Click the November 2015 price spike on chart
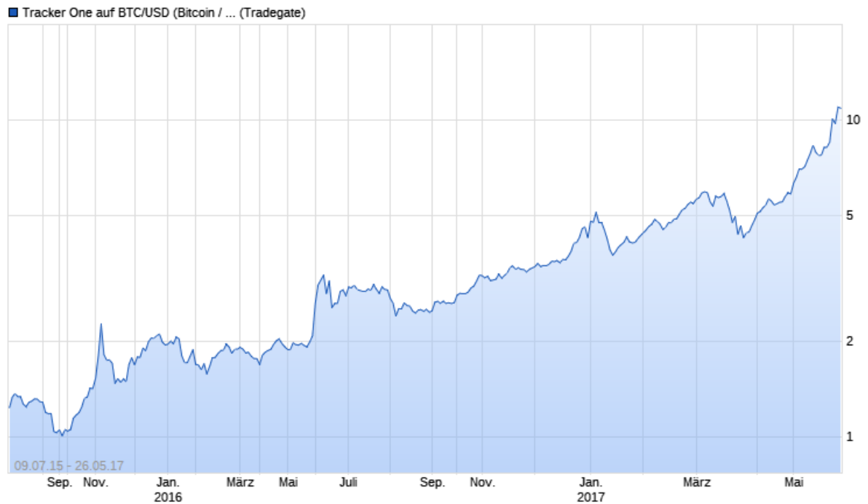This screenshot has height=504, width=868. click(x=100, y=324)
